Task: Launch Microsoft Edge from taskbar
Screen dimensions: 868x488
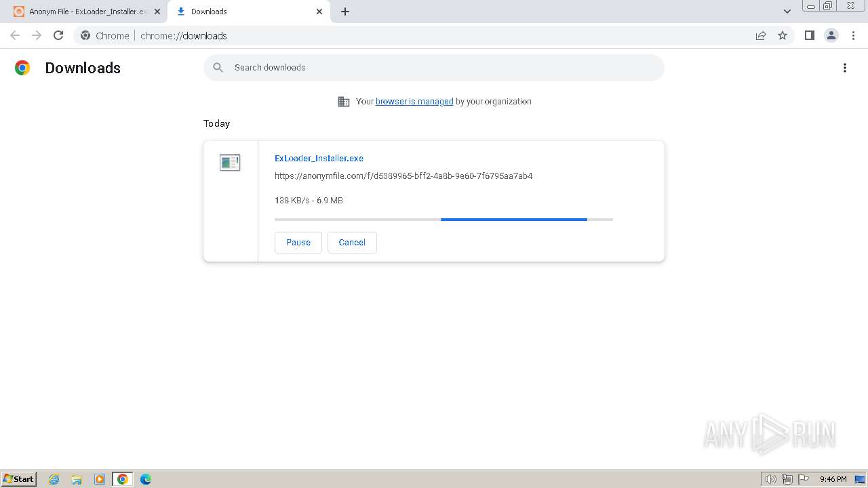Action: (146, 479)
